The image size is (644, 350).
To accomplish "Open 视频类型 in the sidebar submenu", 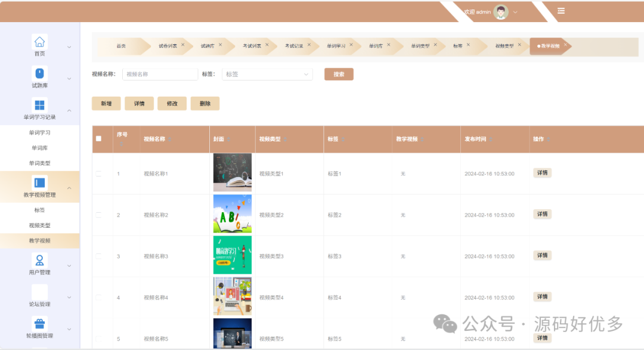I will (x=39, y=225).
